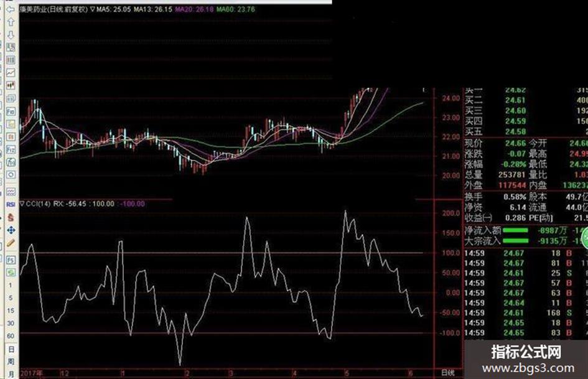Open the www.zbgs3.com link

[528, 368]
